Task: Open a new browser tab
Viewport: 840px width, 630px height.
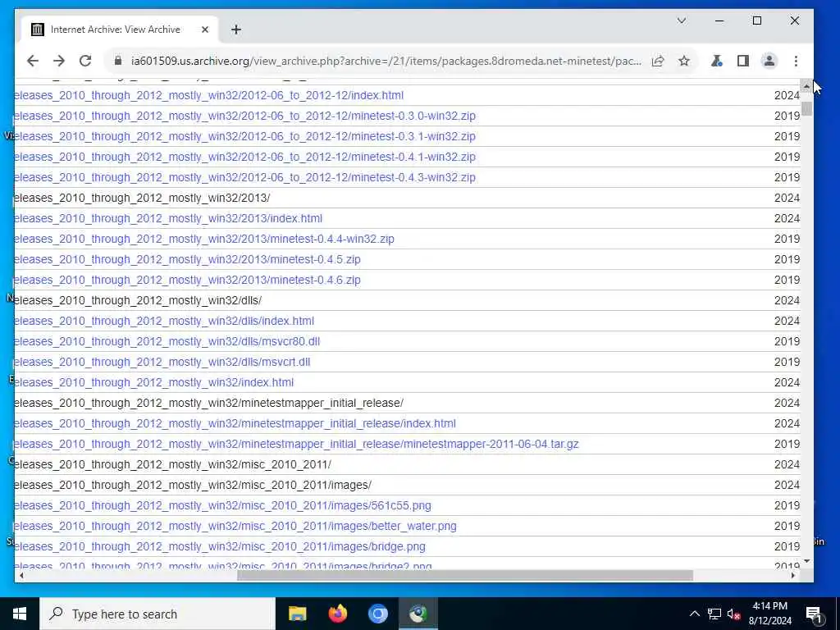Action: (x=236, y=30)
